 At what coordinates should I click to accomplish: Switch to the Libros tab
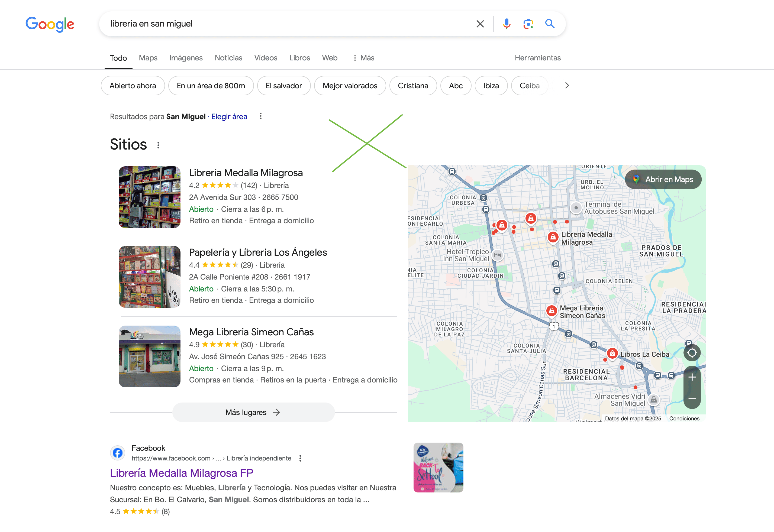coord(299,58)
